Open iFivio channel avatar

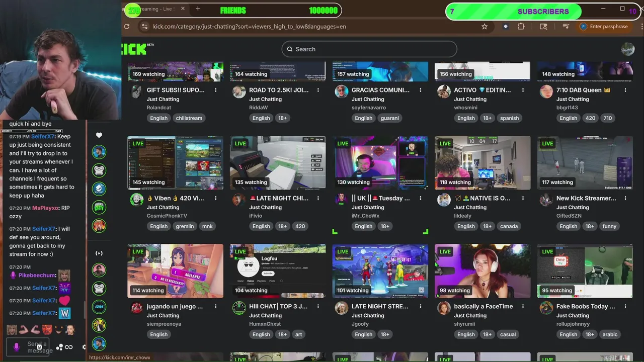pyautogui.click(x=239, y=200)
